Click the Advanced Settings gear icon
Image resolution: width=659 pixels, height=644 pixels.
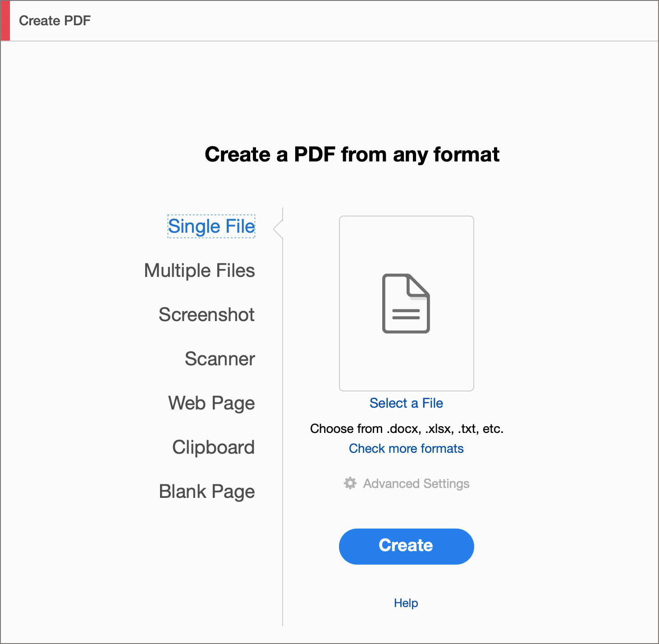coord(349,483)
